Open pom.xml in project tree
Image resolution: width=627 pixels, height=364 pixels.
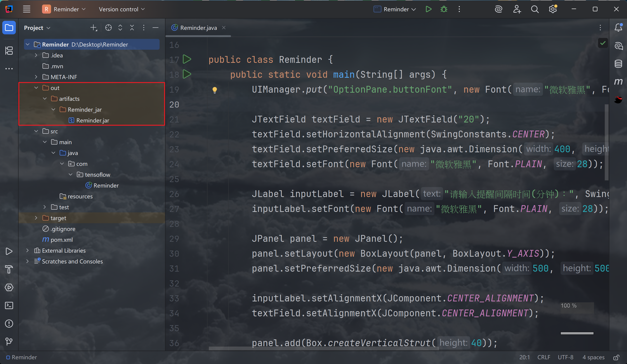(x=61, y=240)
